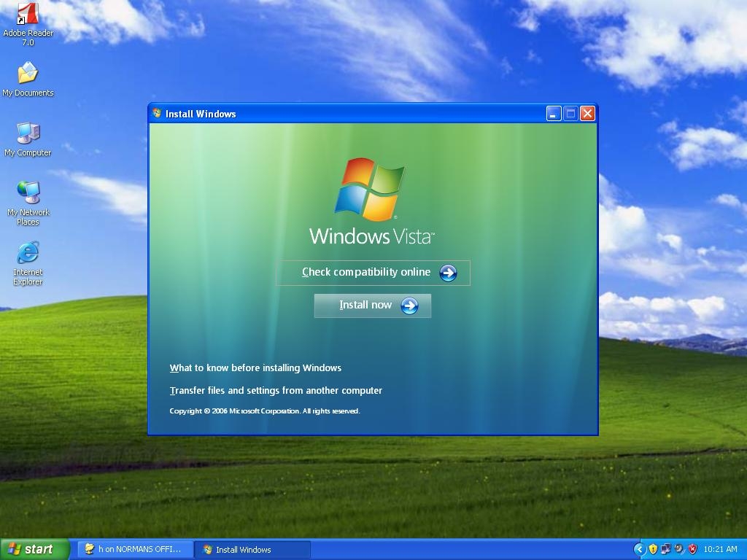Screen dimensions: 747x560
Task: Launch Internet Explorer from desktop
Action: [28, 262]
